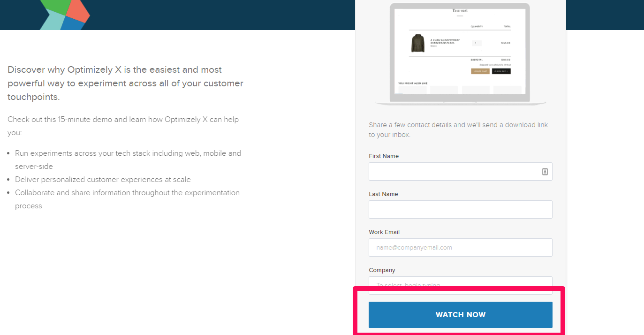Click the 'Discover why Optimizely X' headline

125,84
